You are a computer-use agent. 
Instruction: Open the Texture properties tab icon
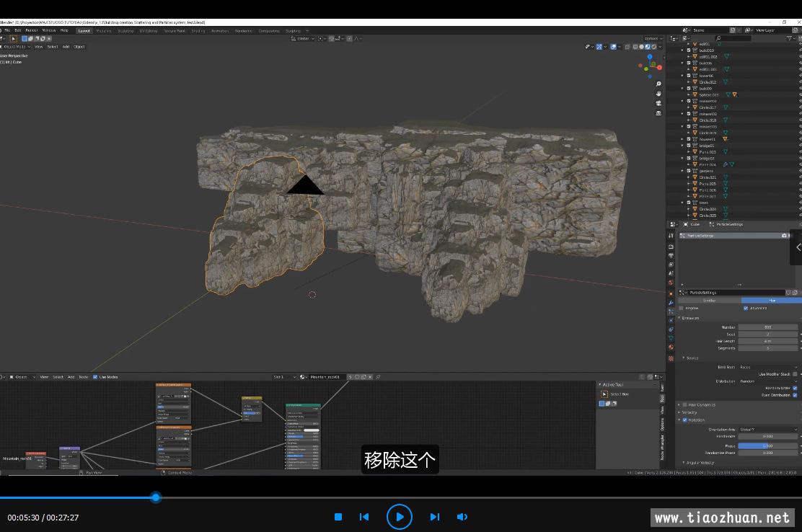click(x=671, y=359)
